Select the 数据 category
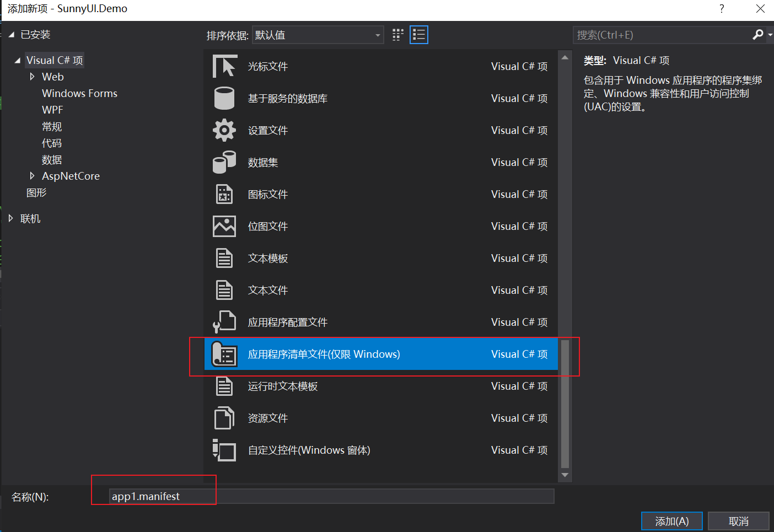The height and width of the screenshot is (532, 774). click(52, 159)
